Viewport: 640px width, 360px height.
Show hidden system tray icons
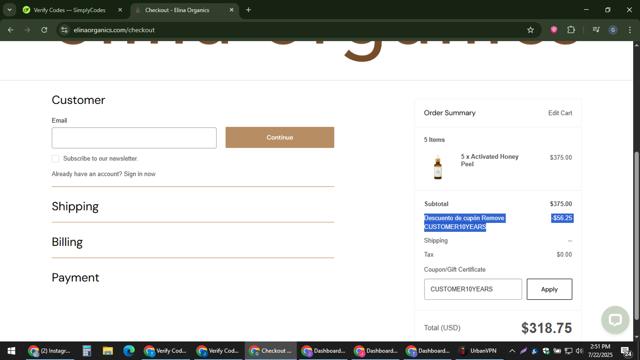(512, 351)
